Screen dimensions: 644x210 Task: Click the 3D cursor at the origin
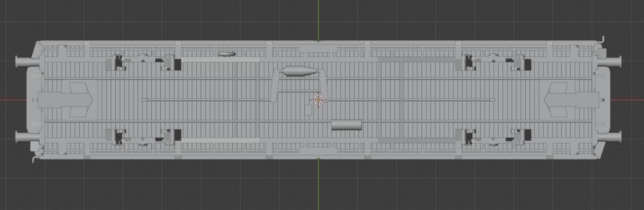pos(318,100)
